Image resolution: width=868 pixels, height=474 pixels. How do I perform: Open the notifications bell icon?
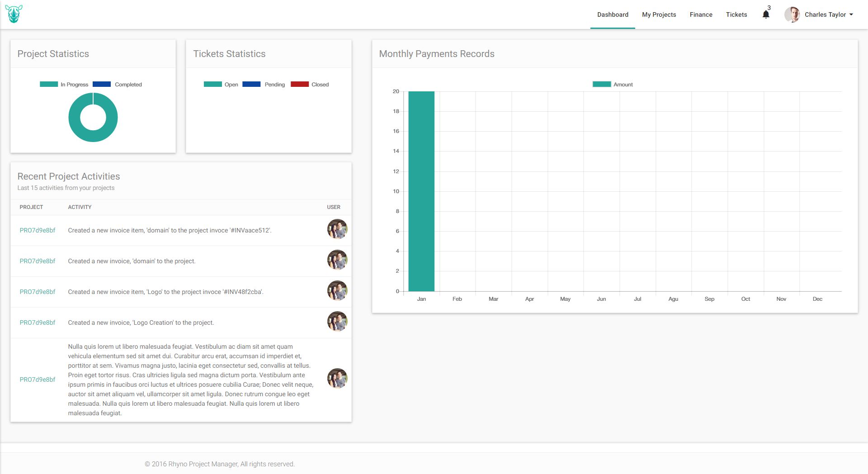click(x=766, y=14)
